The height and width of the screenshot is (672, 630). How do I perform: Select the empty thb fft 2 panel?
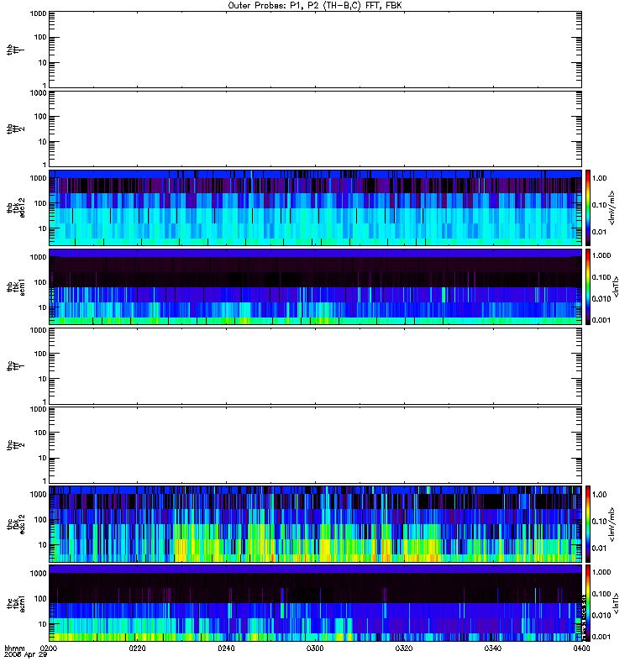tap(315, 129)
